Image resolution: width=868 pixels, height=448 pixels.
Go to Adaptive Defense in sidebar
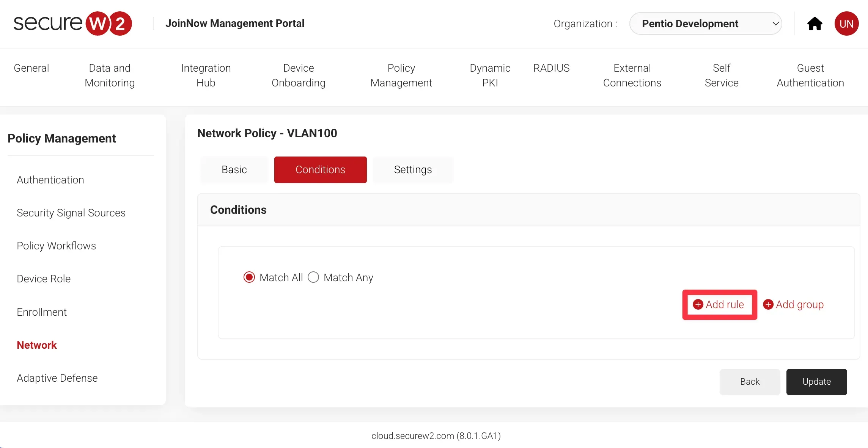57,378
